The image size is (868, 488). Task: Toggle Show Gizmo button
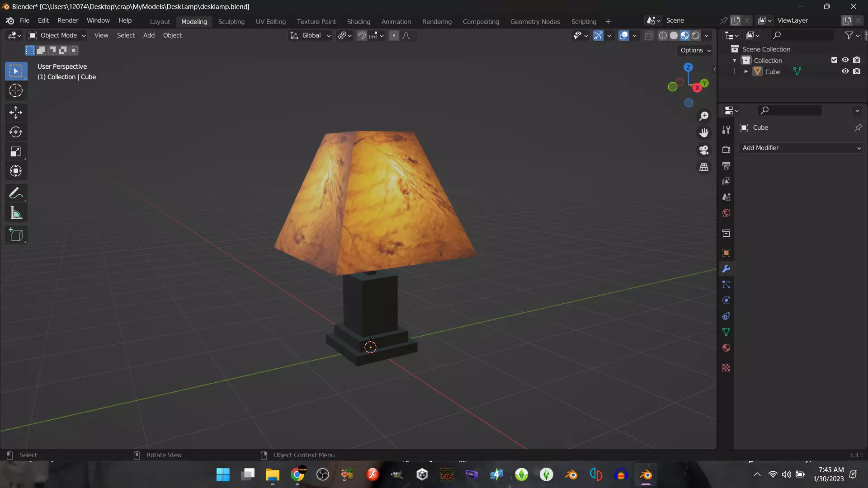(x=598, y=36)
